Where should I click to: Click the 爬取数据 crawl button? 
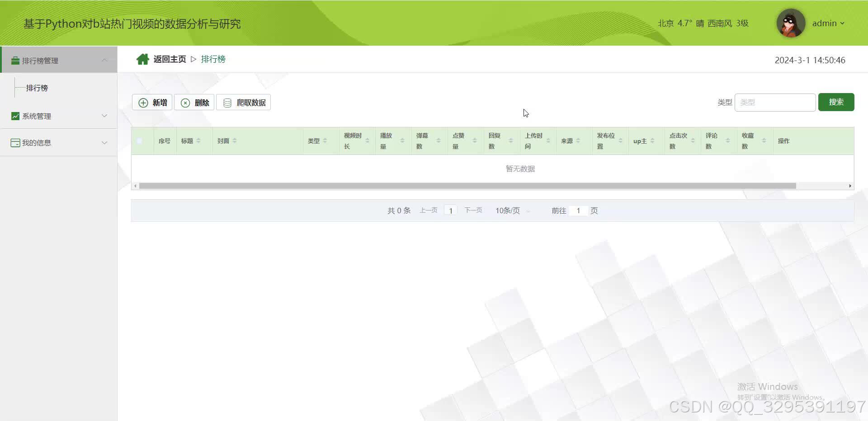[x=244, y=103]
